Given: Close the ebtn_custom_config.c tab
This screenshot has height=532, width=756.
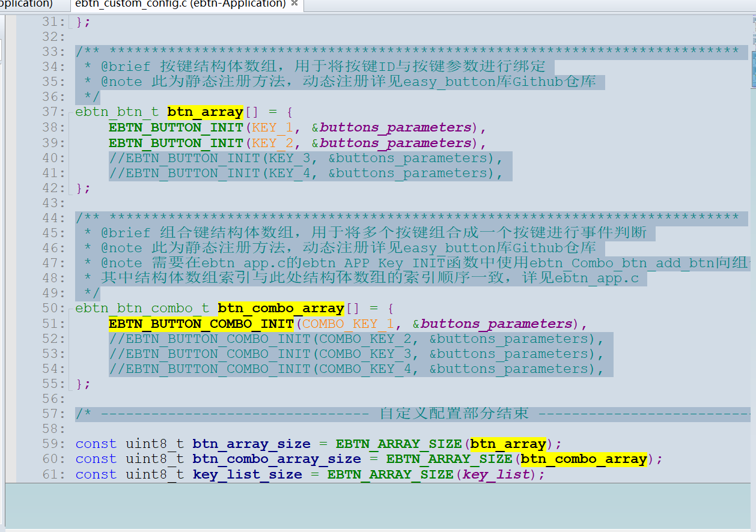Looking at the screenshot, I should coord(294,4).
